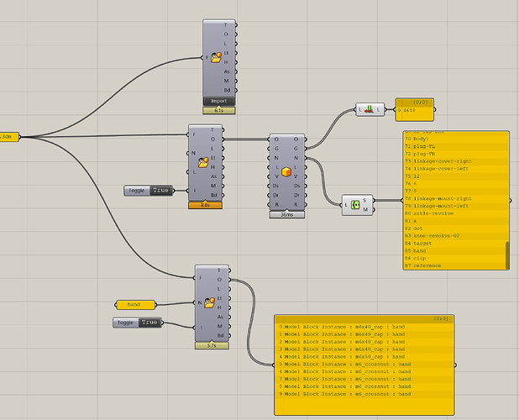The width and height of the screenshot is (519, 420).
Task: Click the panel showing value 4650
Action: 414,110
